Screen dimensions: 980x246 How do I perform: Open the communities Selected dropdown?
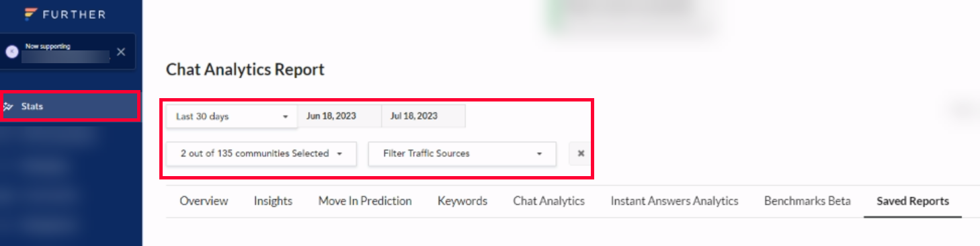[261, 153]
